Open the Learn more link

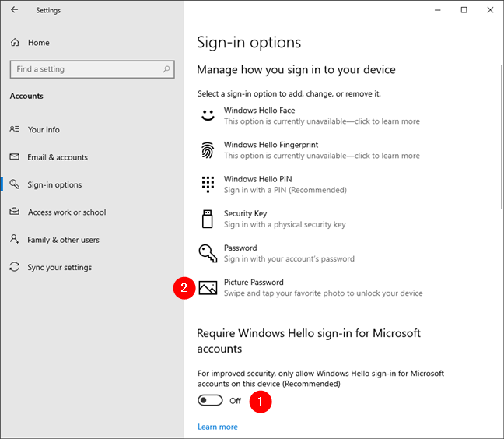218,427
